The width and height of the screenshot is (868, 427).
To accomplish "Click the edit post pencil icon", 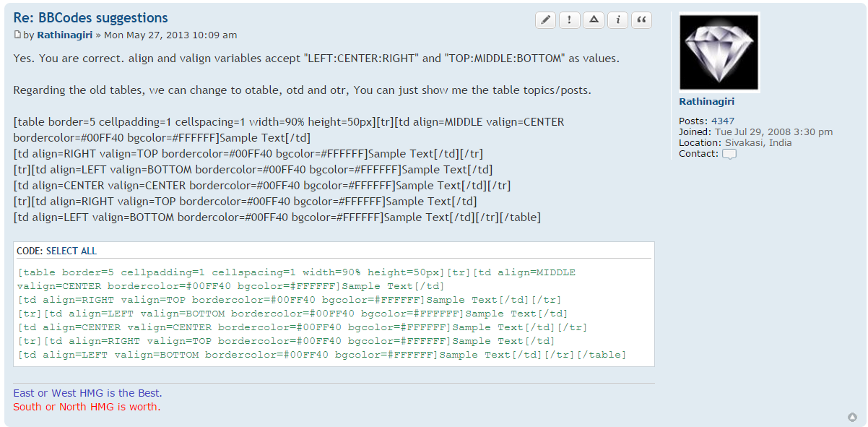I will [546, 20].
